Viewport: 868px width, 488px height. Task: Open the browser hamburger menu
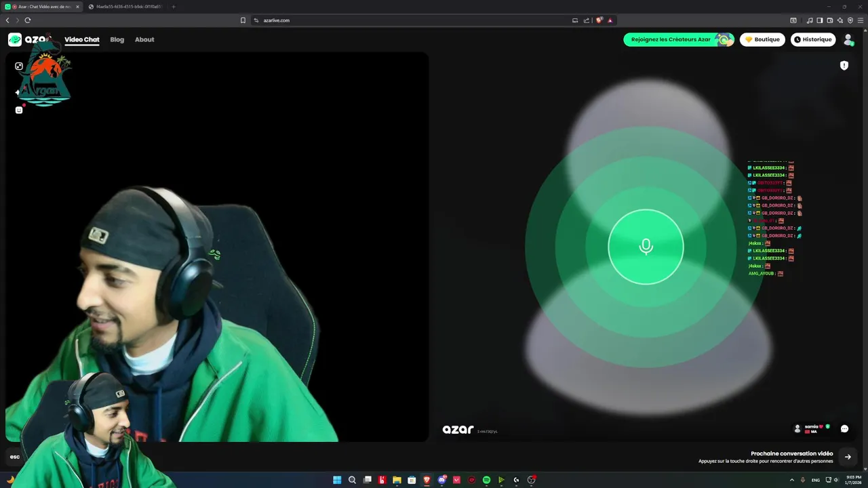(x=861, y=20)
